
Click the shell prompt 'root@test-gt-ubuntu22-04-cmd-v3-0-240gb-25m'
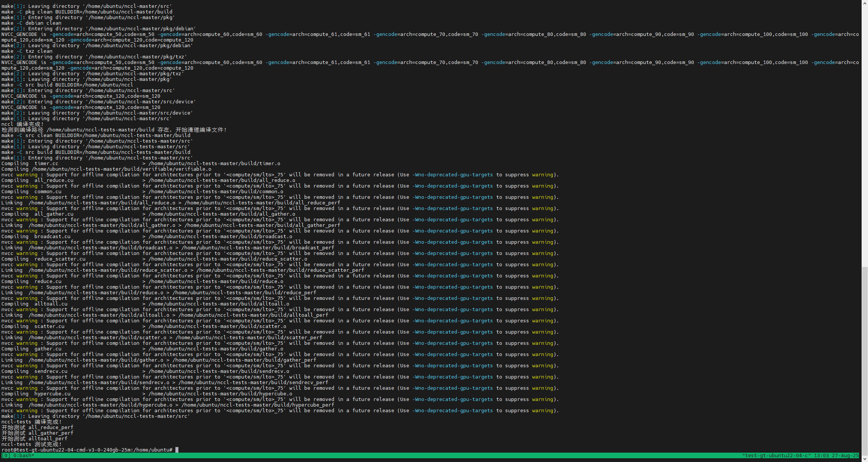67,450
